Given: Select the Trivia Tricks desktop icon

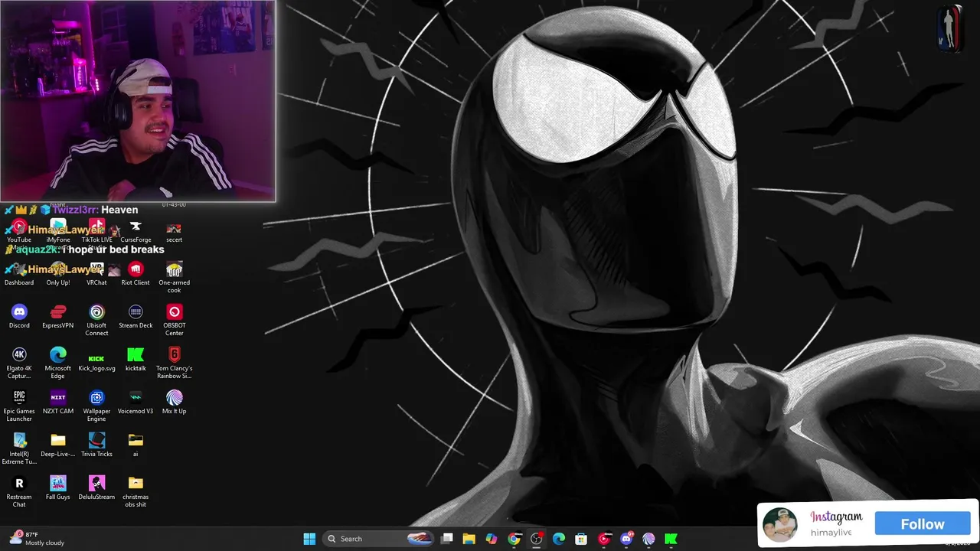Looking at the screenshot, I should (x=96, y=445).
